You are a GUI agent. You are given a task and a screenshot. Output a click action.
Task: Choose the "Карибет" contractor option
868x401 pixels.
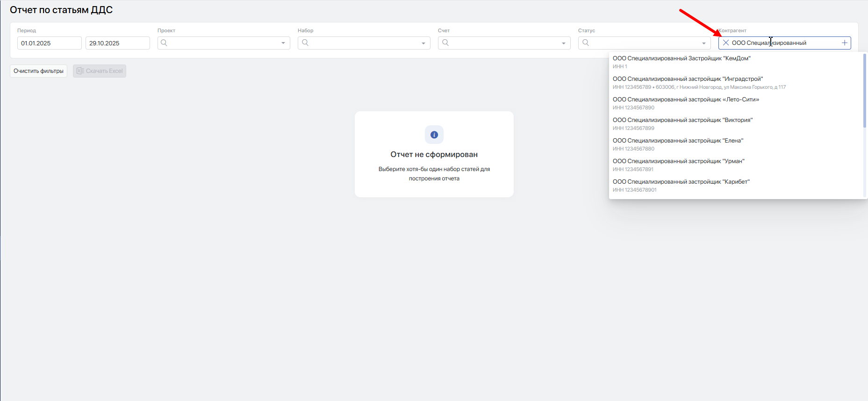coord(736,186)
